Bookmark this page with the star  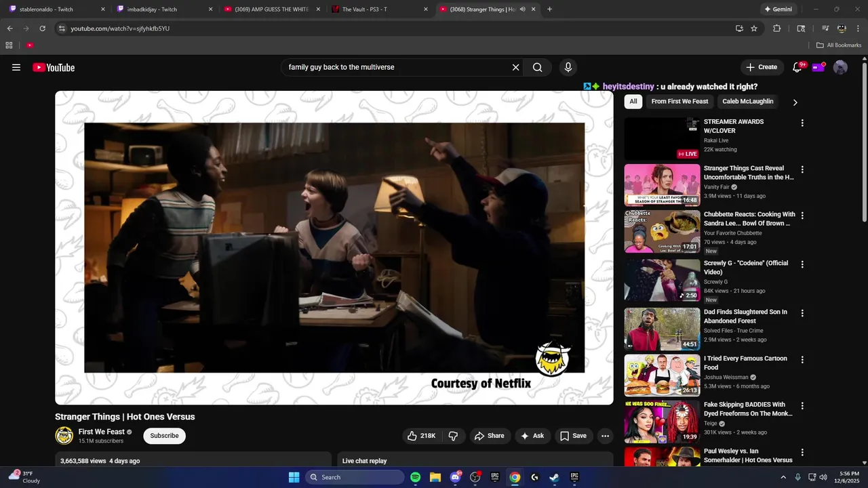(x=754, y=28)
